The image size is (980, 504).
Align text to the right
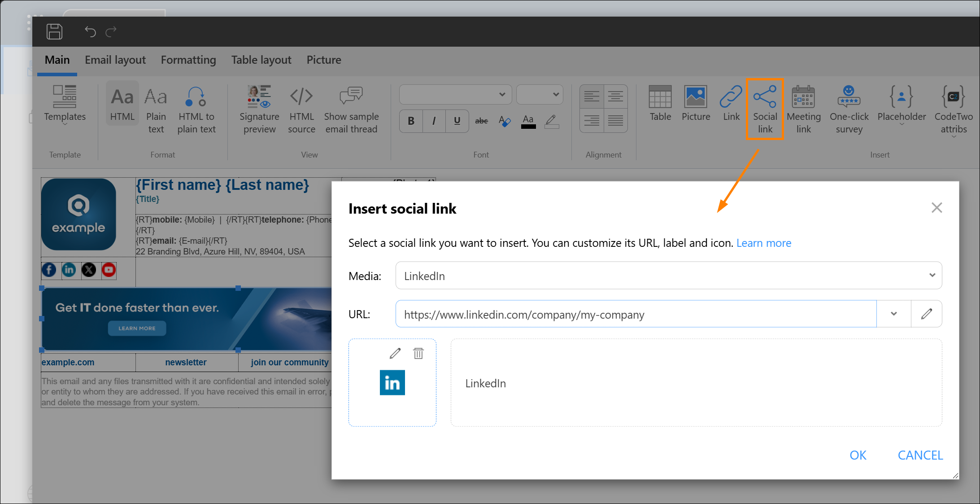point(592,120)
